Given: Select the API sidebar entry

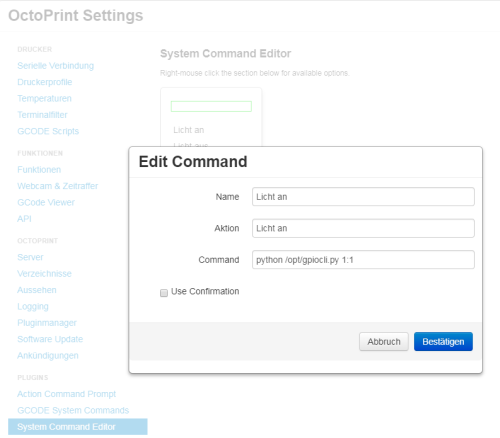Looking at the screenshot, I should [x=24, y=219].
